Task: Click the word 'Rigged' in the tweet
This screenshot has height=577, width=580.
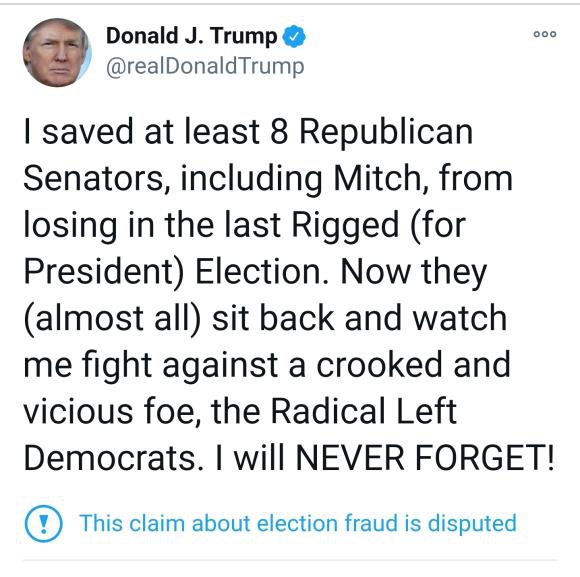Action: (345, 226)
